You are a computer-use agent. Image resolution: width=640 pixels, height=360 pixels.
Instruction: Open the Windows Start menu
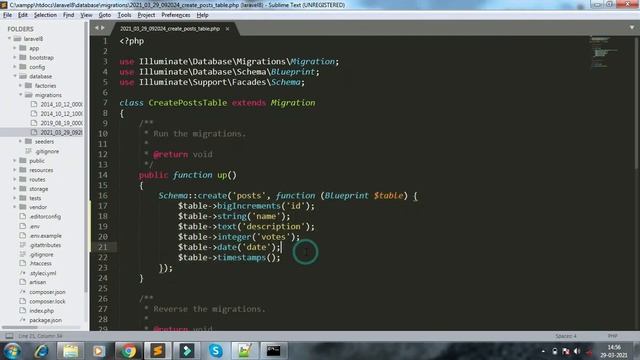click(12, 351)
